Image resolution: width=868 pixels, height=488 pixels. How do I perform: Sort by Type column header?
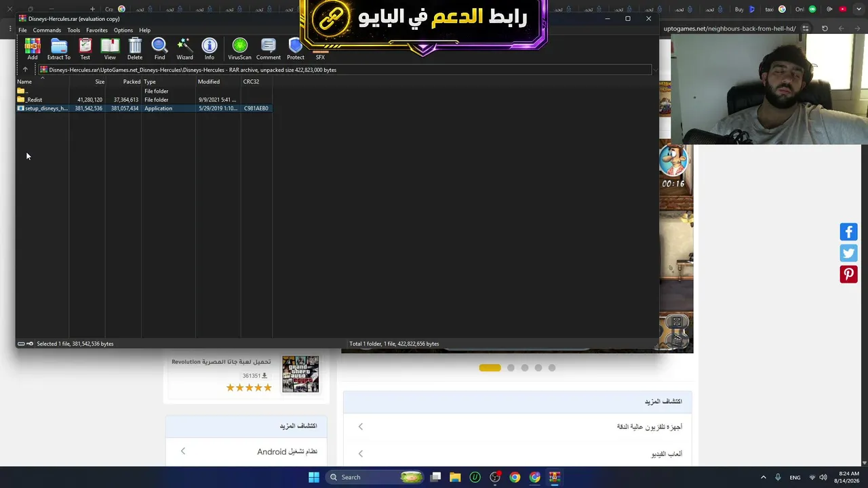tap(168, 82)
